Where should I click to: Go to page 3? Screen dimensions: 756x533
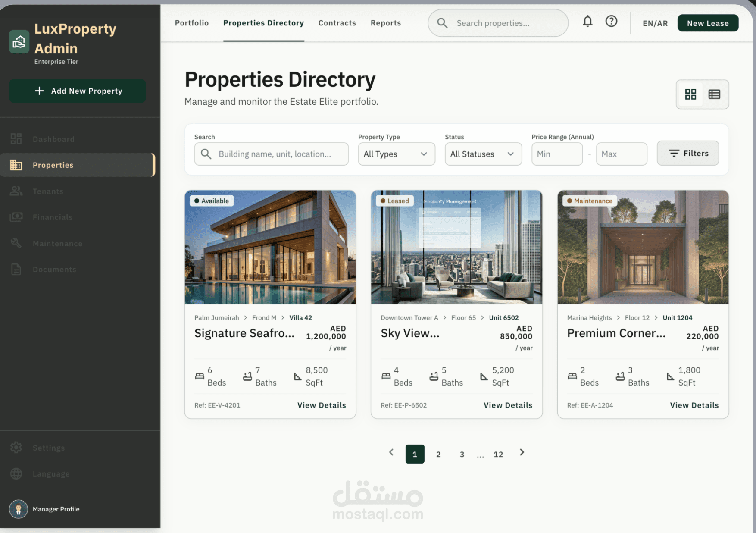pos(462,454)
